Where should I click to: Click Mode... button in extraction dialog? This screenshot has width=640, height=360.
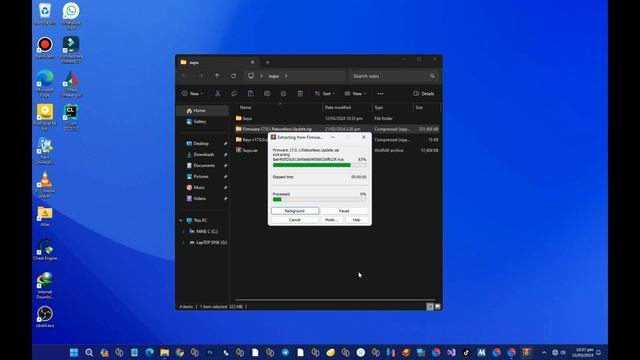click(331, 220)
